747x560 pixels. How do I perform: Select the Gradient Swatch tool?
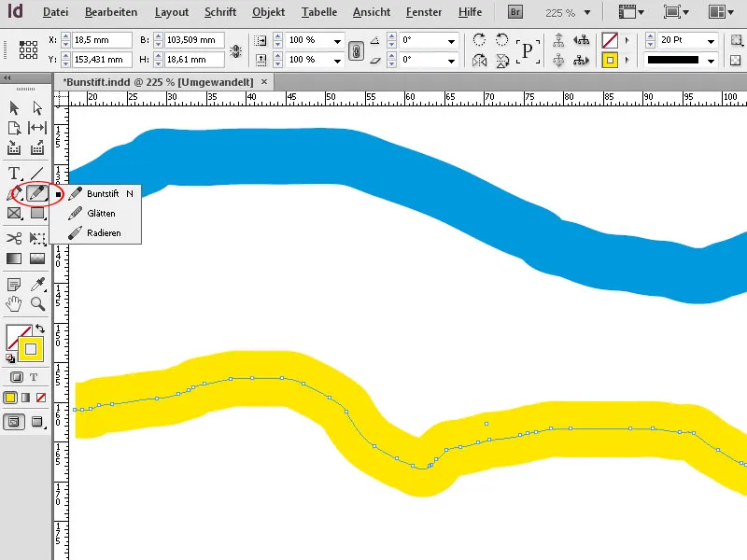pos(14,259)
